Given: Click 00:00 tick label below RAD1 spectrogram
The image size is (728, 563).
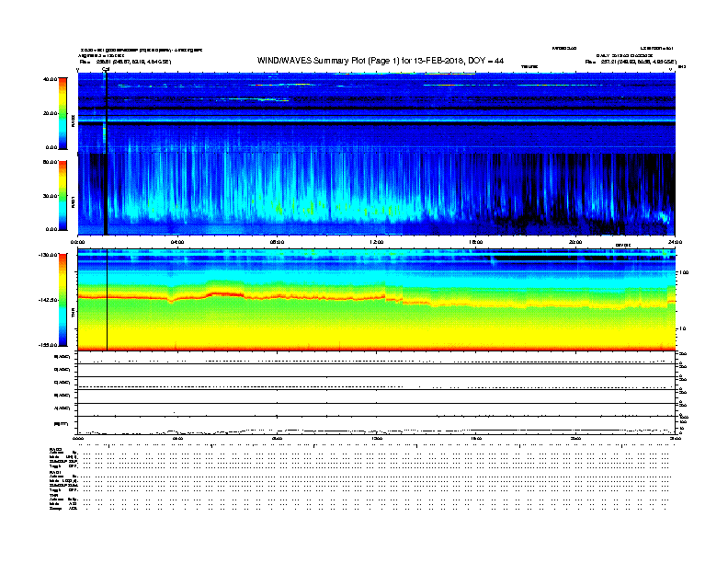Looking at the screenshot, I should pos(77,242).
